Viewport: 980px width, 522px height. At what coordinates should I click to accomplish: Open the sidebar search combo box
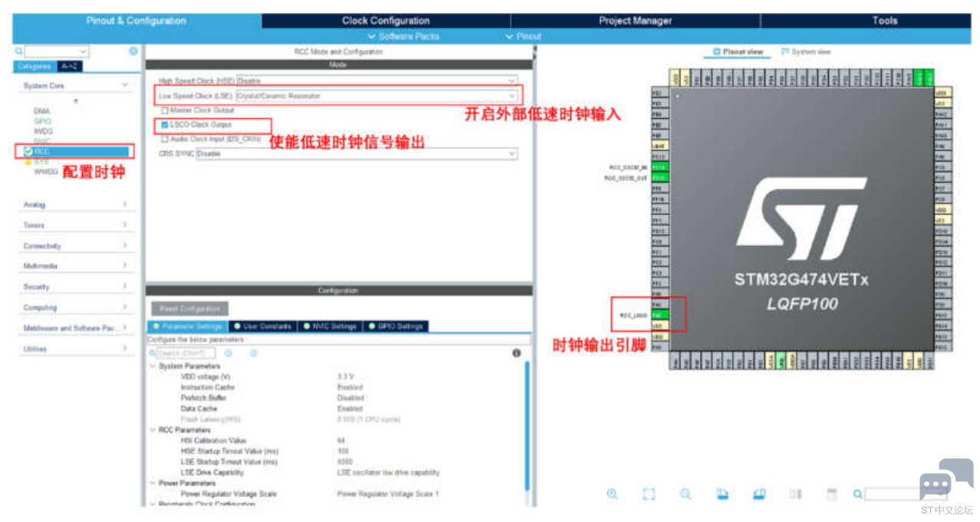click(57, 51)
